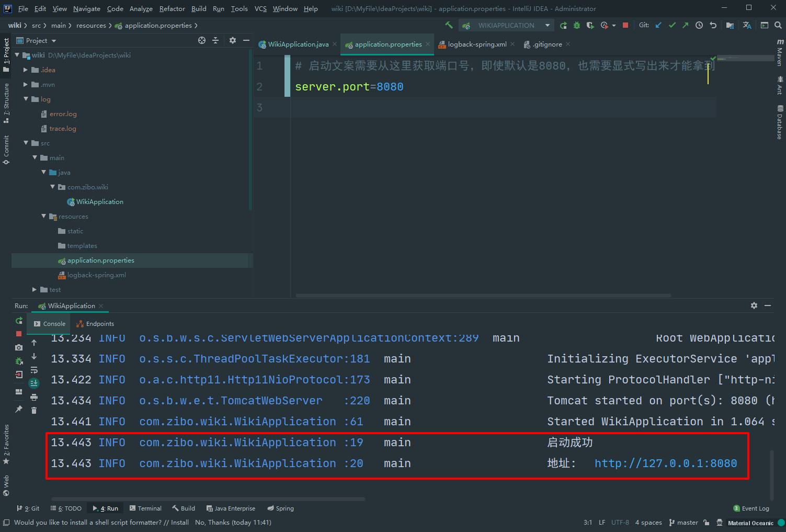
Task: Toggle soft-wrap in the console
Action: click(34, 370)
